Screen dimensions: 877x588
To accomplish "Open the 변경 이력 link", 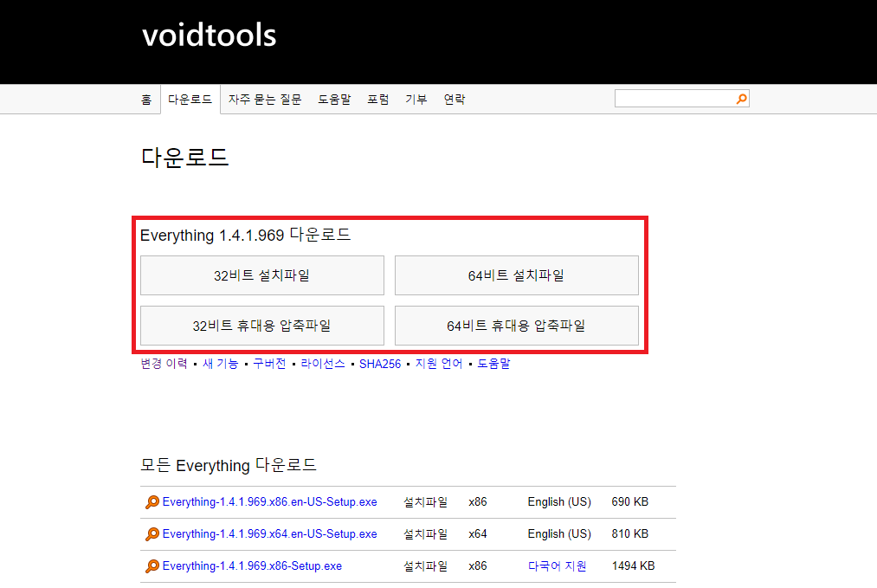I will 164,364.
